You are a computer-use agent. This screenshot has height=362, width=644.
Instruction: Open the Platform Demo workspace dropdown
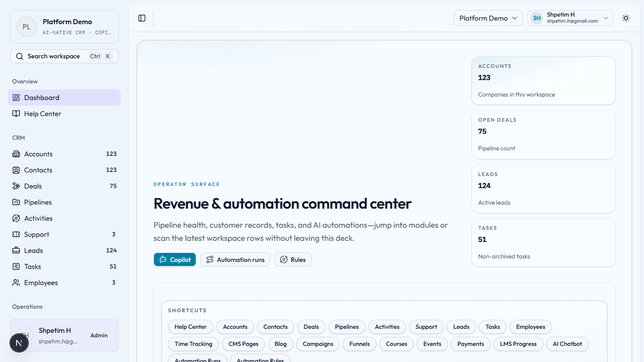(x=488, y=18)
